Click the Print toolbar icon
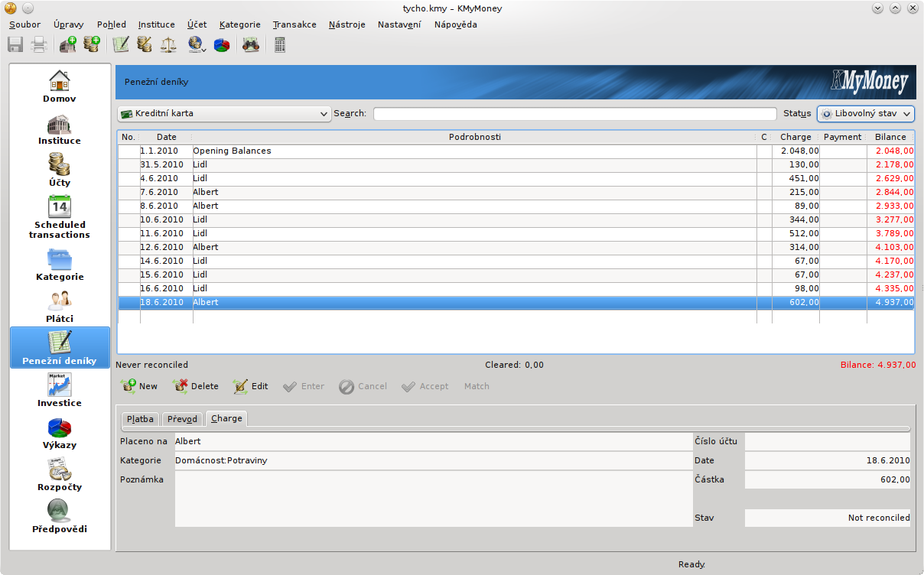 tap(39, 45)
